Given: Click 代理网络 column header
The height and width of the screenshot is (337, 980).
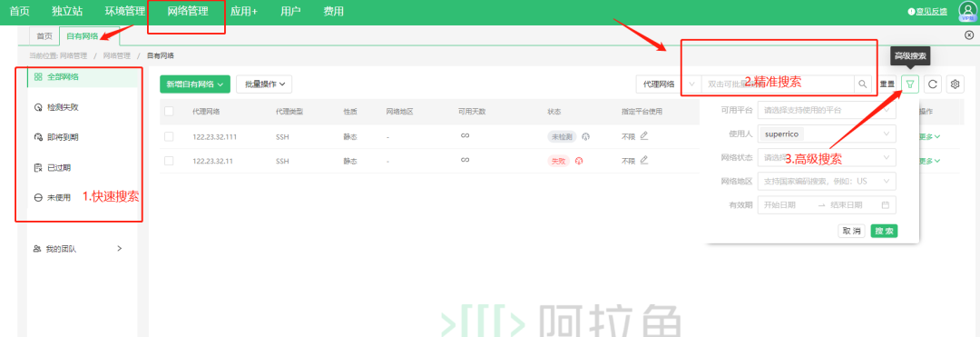Looking at the screenshot, I should click(x=206, y=112).
